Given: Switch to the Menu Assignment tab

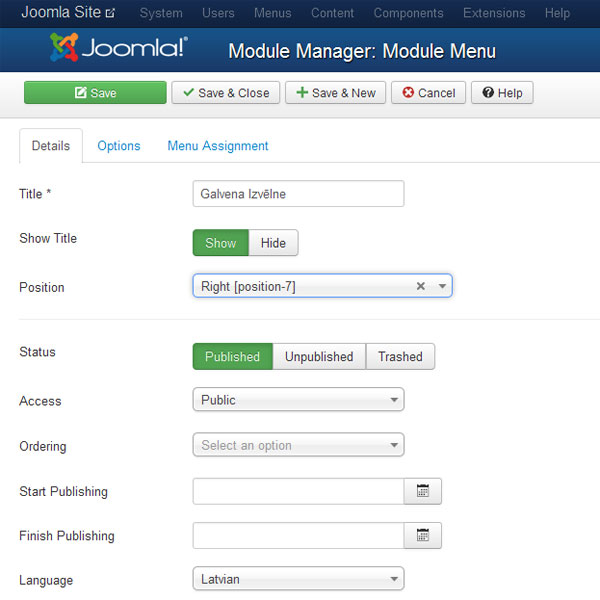Looking at the screenshot, I should (x=218, y=146).
